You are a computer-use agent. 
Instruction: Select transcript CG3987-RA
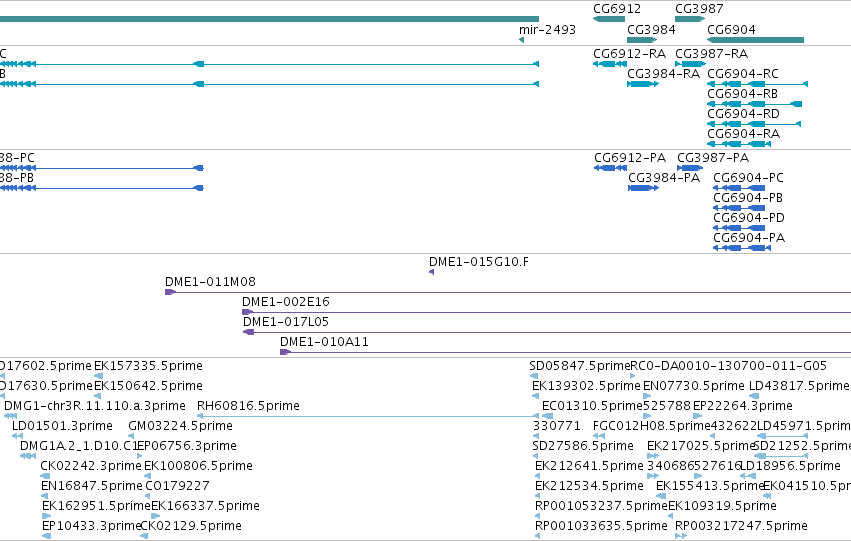[690, 64]
